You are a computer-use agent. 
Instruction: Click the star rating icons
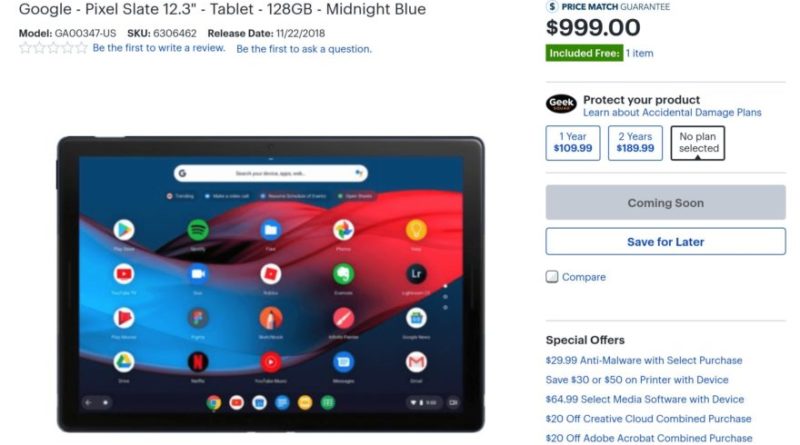pos(53,48)
